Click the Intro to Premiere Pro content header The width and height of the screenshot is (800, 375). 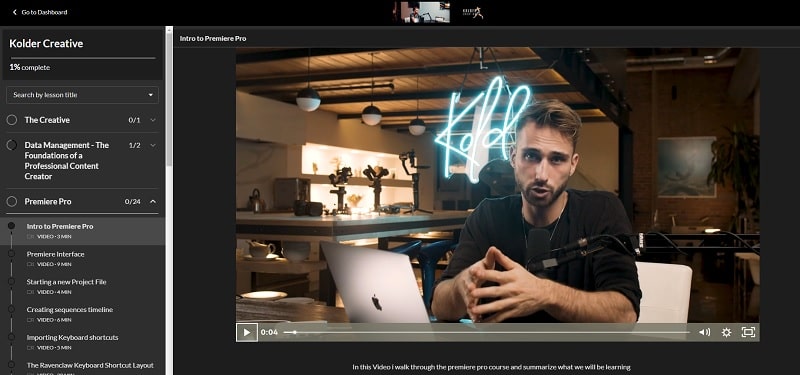213,38
